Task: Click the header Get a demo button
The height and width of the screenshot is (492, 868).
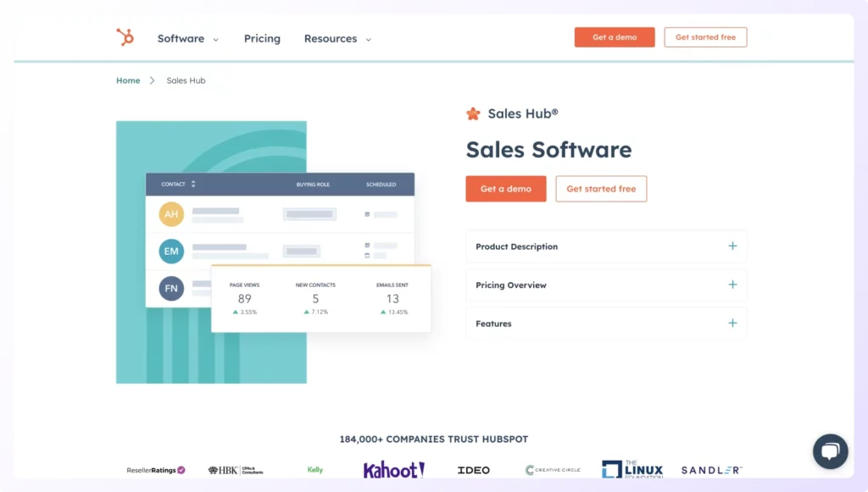Action: (615, 37)
